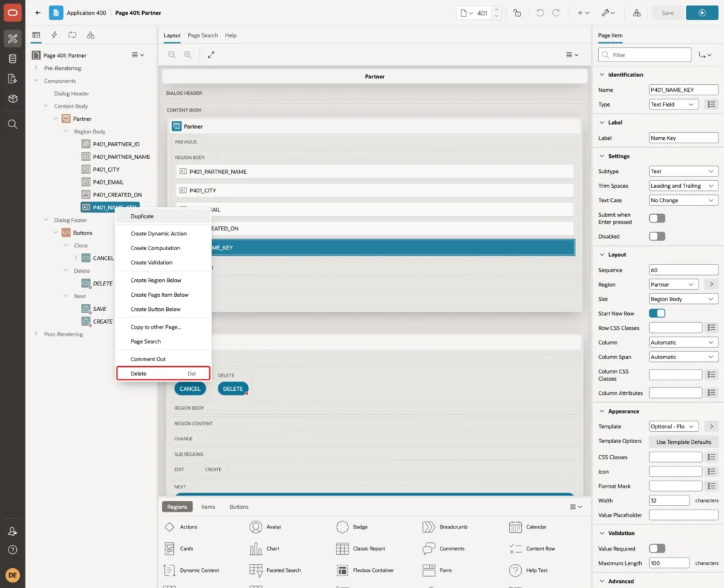Screen dimensions: 724x588
Task: Expand the Post-Rendering tree node
Action: pyautogui.click(x=35, y=334)
